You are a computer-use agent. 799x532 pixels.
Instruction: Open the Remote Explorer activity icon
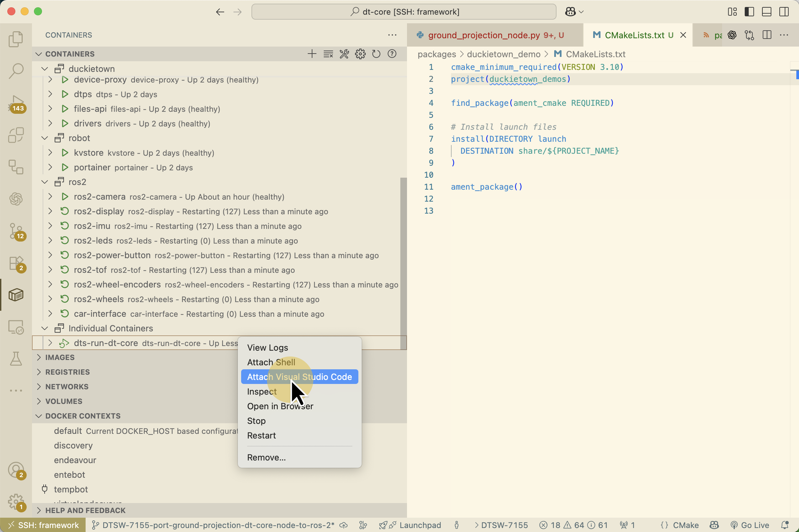pyautogui.click(x=16, y=327)
